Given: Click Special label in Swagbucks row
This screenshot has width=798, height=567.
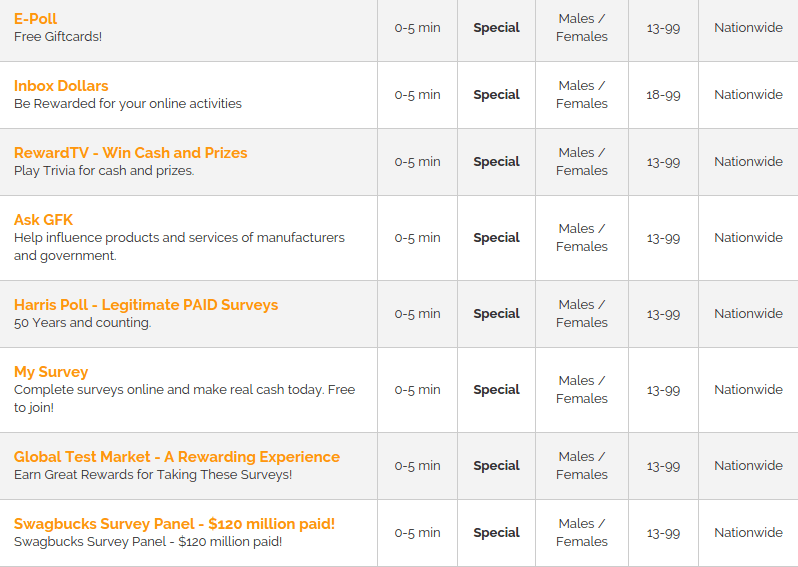Looking at the screenshot, I should [x=496, y=533].
